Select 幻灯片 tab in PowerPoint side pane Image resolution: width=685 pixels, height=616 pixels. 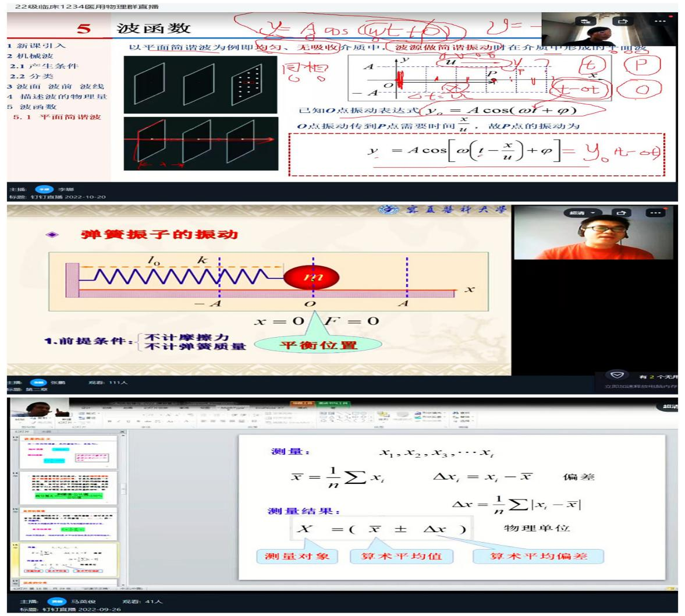point(21,431)
